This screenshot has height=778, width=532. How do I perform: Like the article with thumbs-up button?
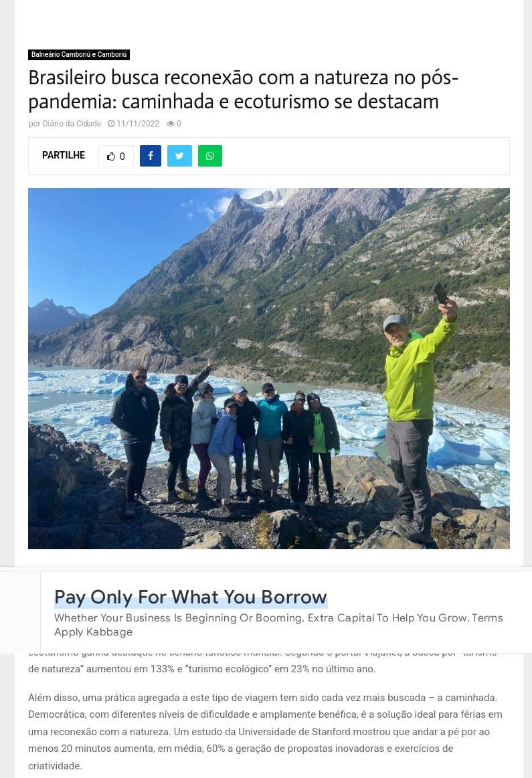pyautogui.click(x=116, y=156)
